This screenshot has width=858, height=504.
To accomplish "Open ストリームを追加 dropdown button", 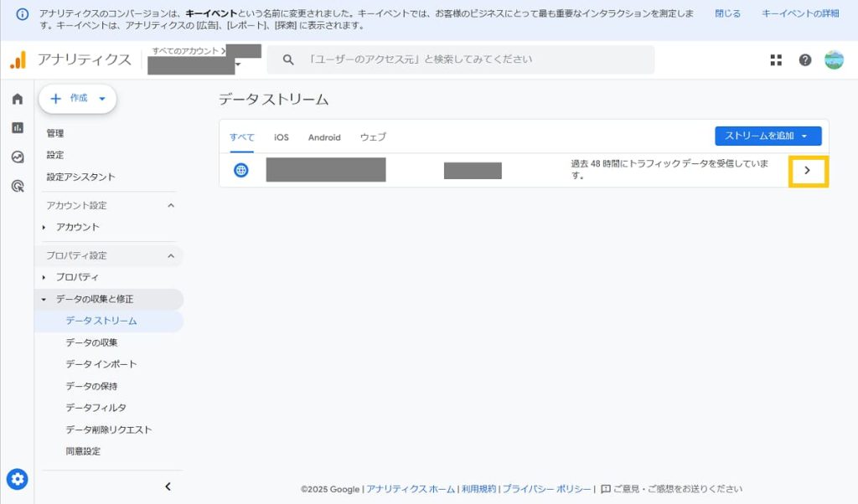I will 768,136.
